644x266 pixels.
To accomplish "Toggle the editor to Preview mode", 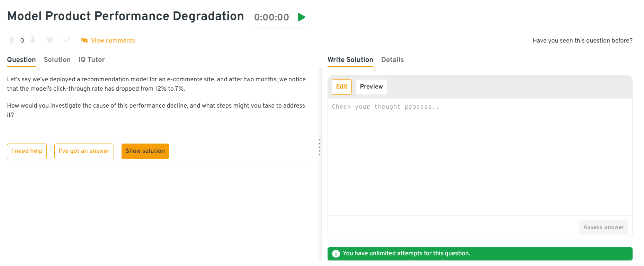I will tap(371, 87).
